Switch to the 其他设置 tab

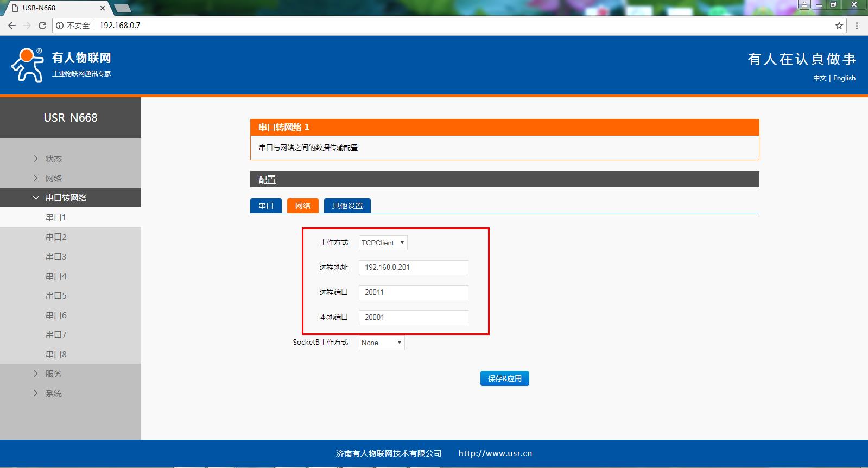pos(347,206)
